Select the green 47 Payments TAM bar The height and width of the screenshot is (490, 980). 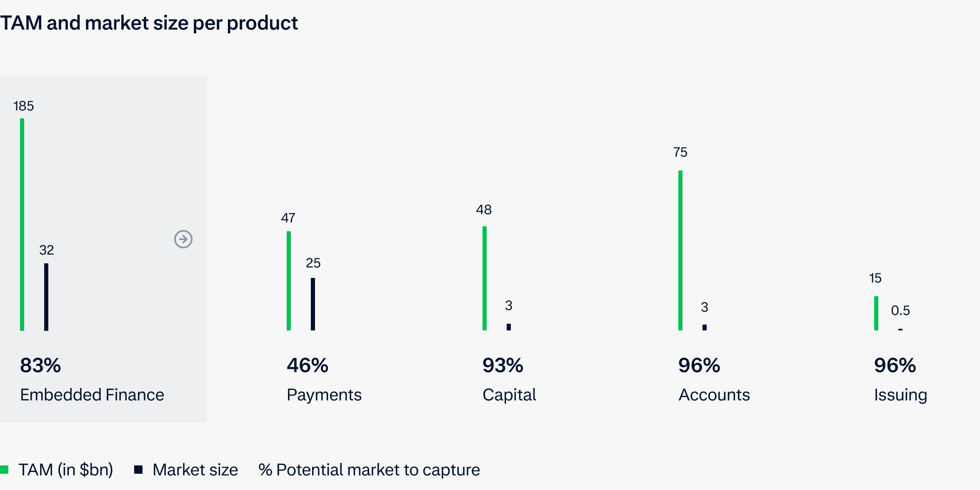tap(289, 281)
